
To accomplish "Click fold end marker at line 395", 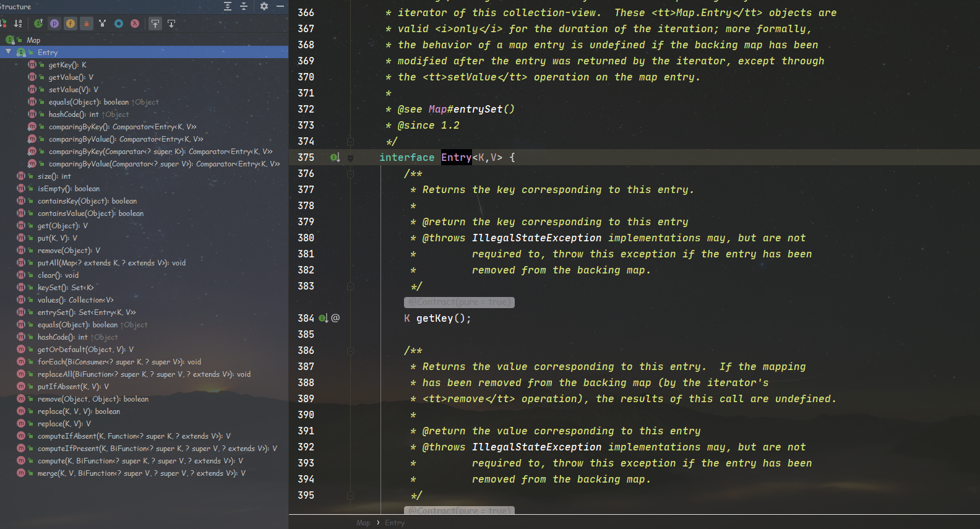I will [x=350, y=496].
